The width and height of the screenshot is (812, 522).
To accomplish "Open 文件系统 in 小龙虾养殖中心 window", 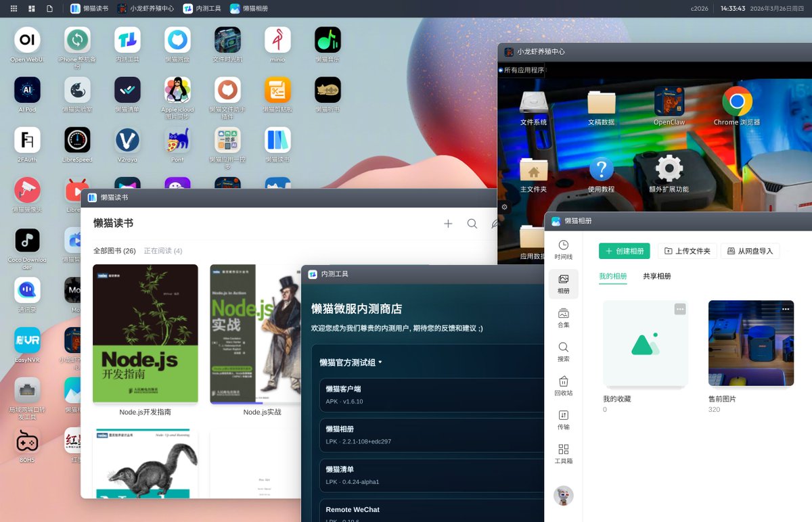I will click(x=533, y=101).
